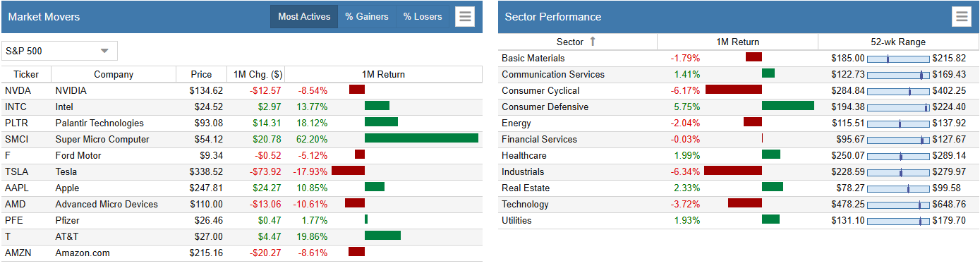
Task: Select the Industrials sector
Action: coord(523,171)
